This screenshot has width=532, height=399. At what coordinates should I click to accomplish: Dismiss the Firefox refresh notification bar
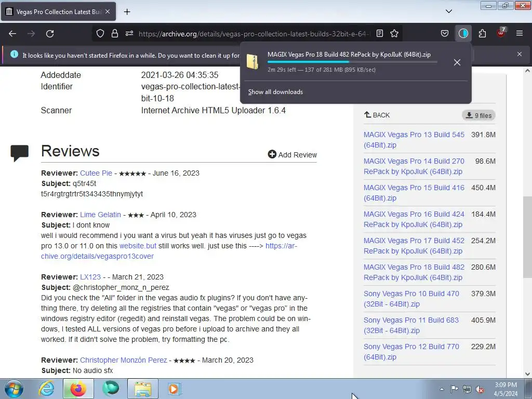(520, 54)
